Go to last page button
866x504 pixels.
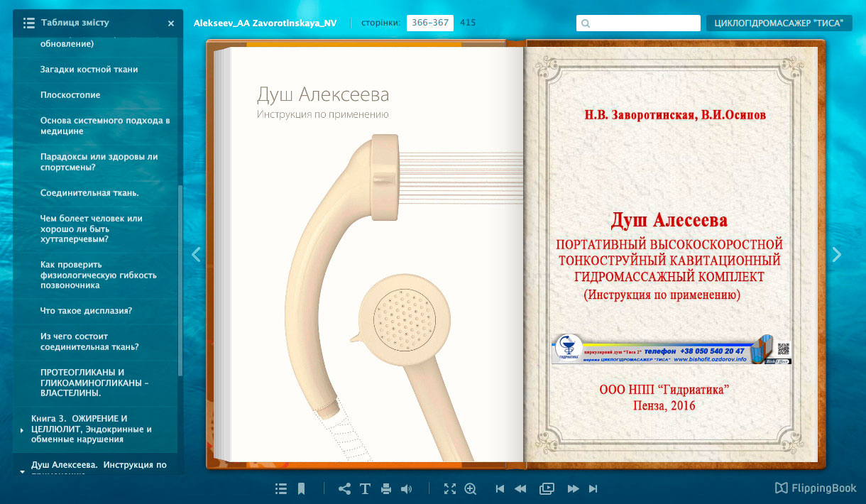tap(593, 488)
